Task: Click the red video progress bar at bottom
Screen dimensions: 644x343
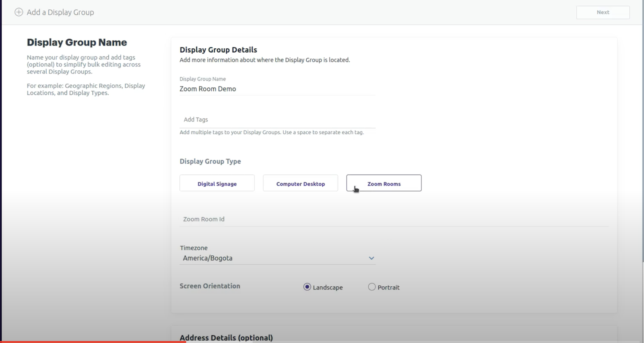Action: coord(93,342)
